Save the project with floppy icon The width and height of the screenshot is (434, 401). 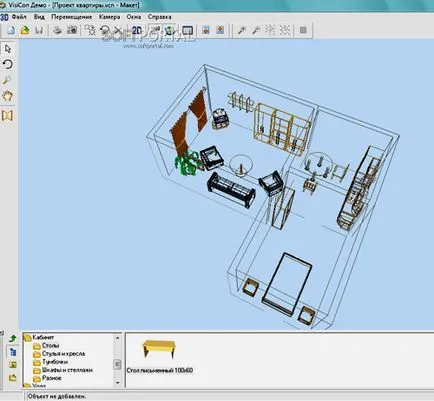point(39,31)
